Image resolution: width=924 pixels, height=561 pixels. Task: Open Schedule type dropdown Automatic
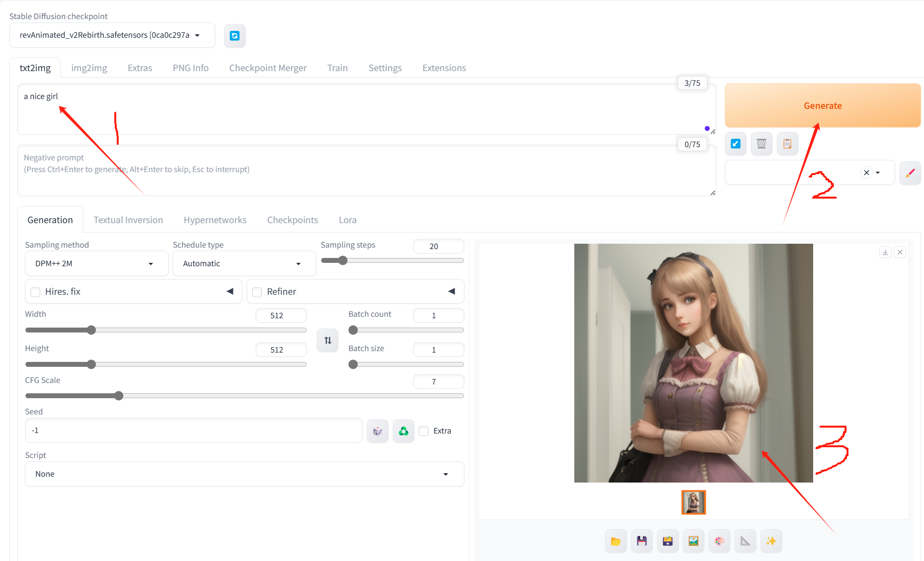click(244, 264)
